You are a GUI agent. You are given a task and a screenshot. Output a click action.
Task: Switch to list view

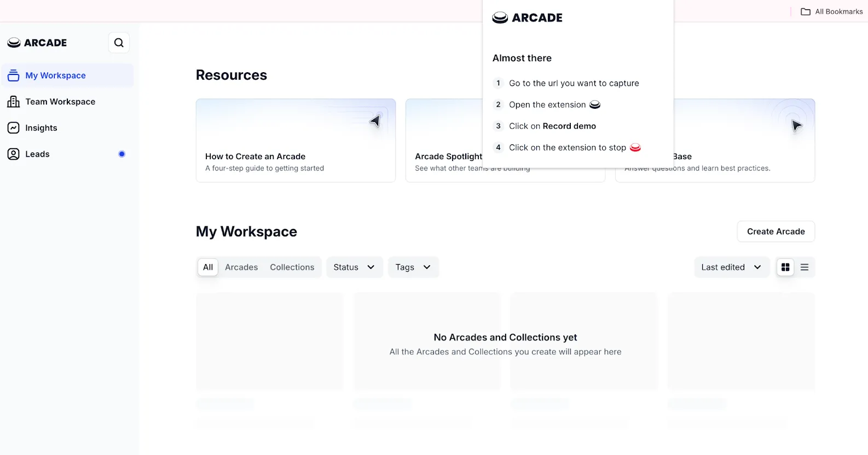tap(805, 267)
